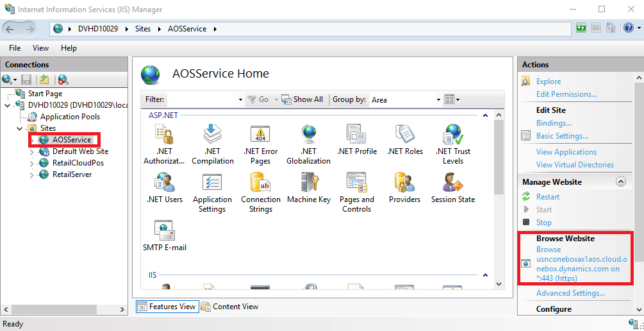Open the Machine Key feature
644x331 pixels.
(308, 188)
